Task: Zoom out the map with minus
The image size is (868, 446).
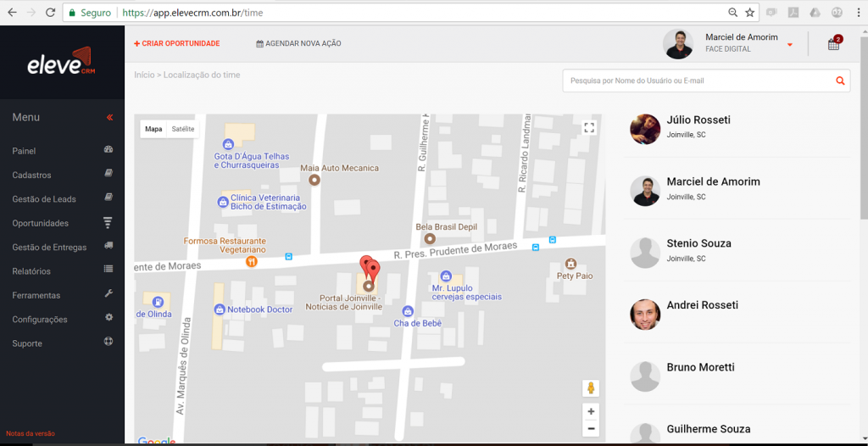Action: 591,428
